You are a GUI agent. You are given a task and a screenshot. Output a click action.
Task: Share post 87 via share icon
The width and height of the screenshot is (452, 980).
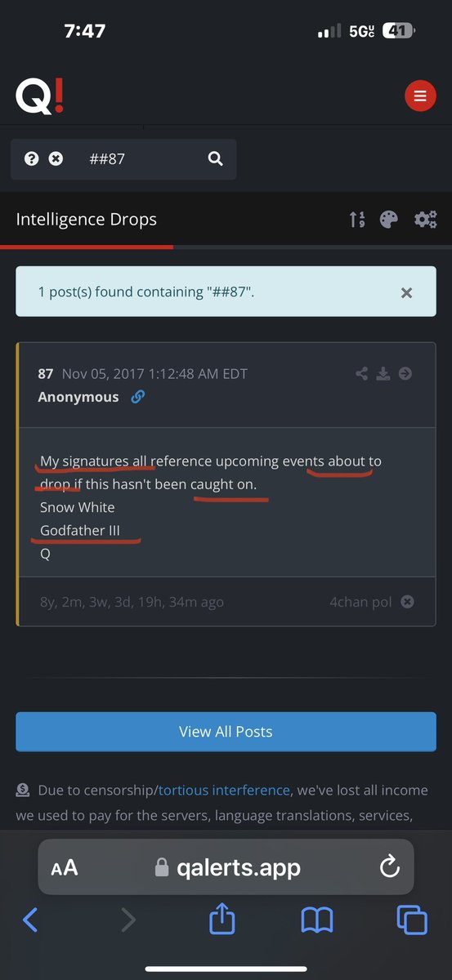362,374
